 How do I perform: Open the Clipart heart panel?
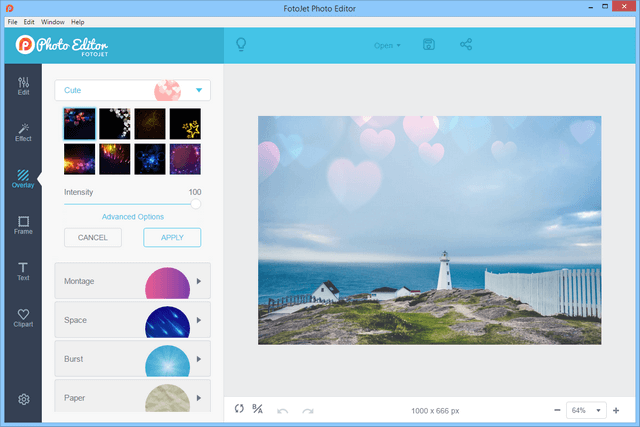tap(23, 317)
